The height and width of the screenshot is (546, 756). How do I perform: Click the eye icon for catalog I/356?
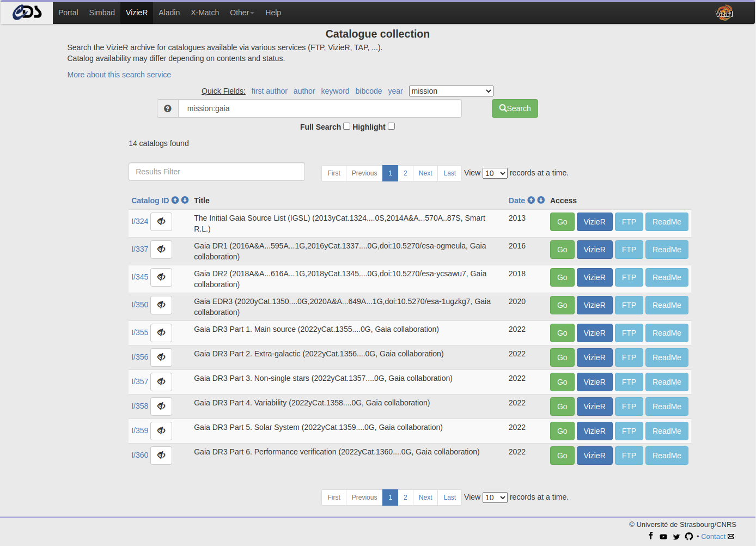pyautogui.click(x=161, y=357)
